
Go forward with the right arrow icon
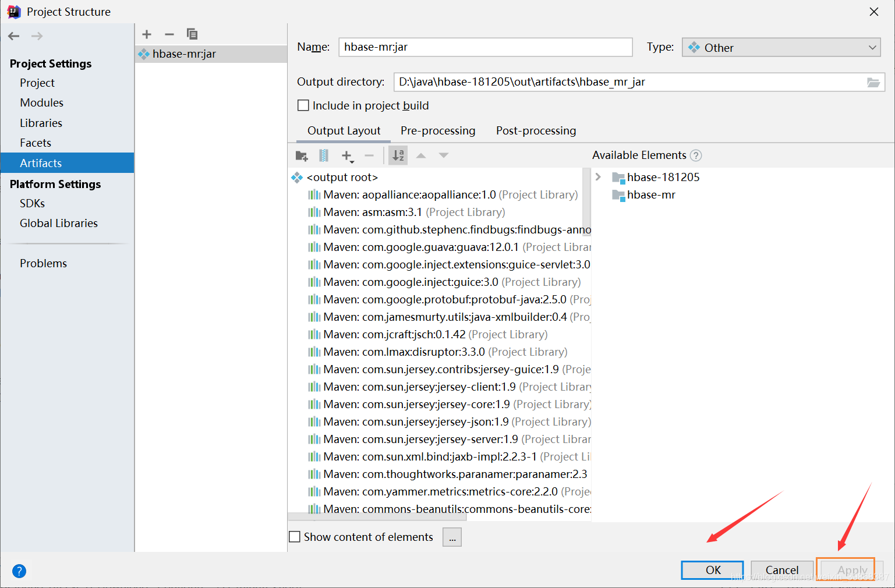[x=37, y=36]
